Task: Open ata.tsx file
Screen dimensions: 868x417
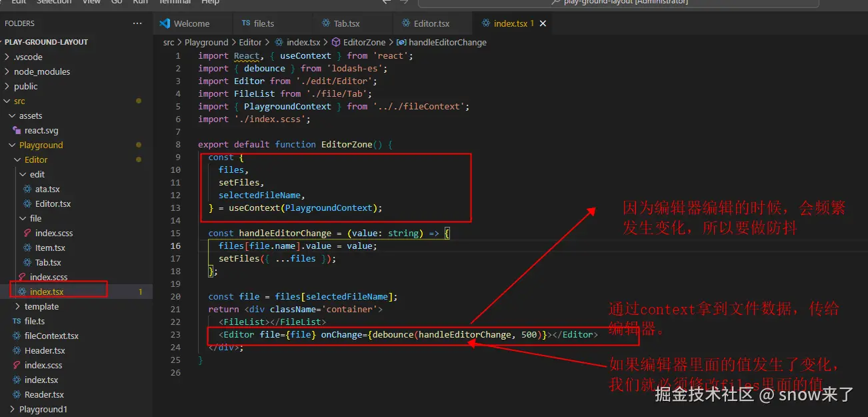Action: 47,189
